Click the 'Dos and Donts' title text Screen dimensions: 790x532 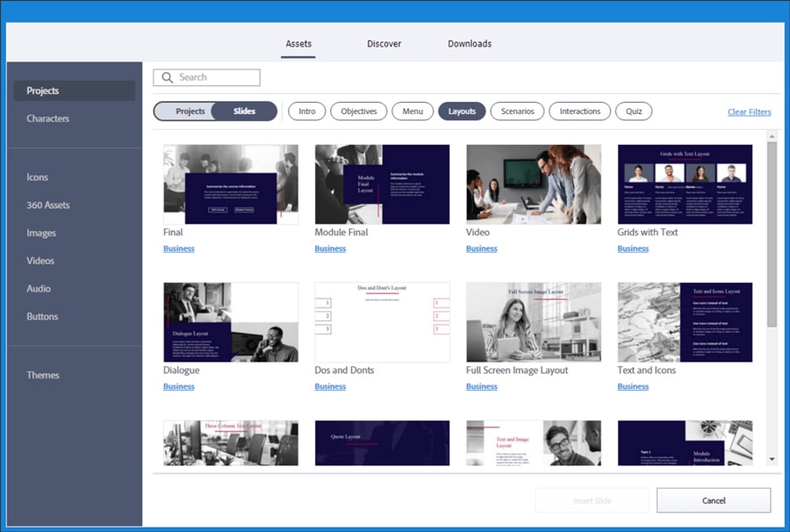344,370
